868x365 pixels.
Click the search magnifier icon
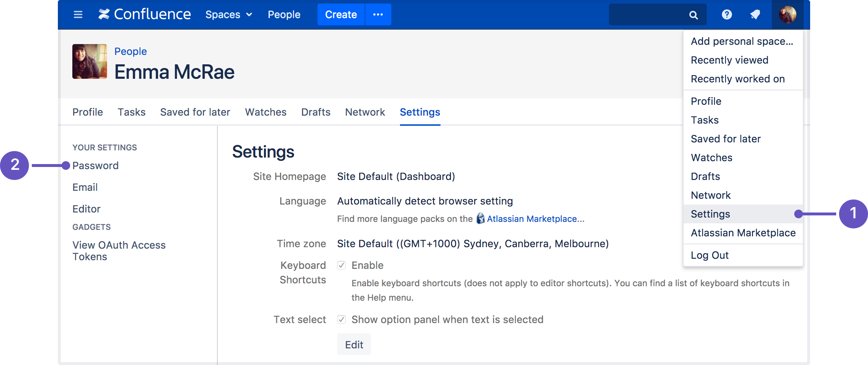point(693,14)
